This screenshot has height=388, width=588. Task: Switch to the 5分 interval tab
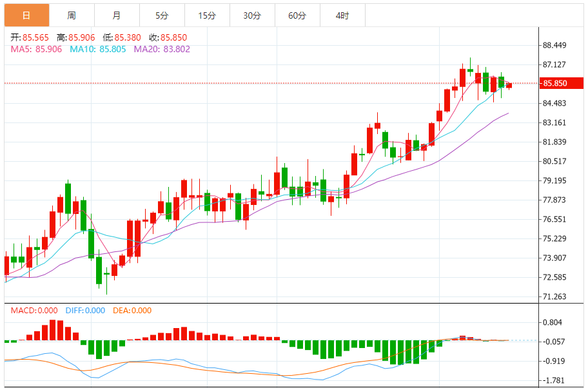[x=162, y=15]
